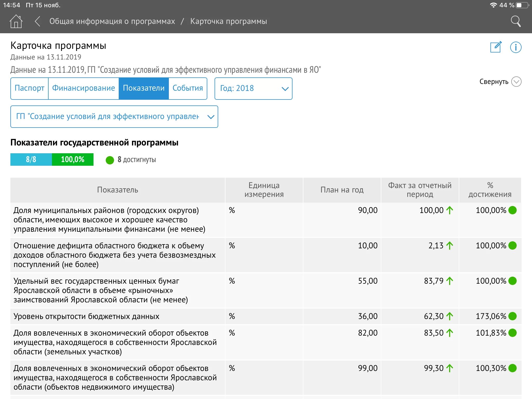Collapse the panel using 'Свернуть' chevron
The width and height of the screenshot is (532, 399).
[x=516, y=81]
